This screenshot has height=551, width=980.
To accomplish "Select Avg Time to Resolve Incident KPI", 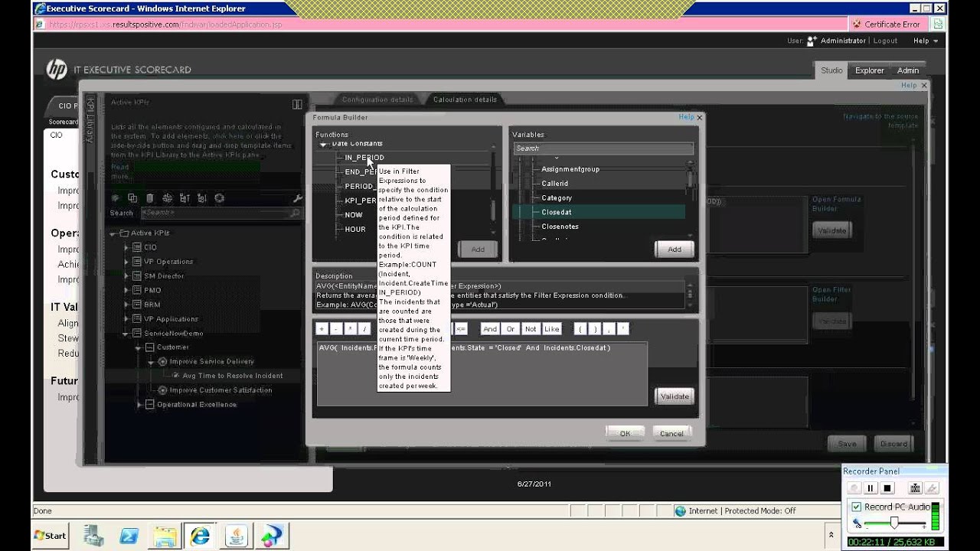I will point(232,376).
